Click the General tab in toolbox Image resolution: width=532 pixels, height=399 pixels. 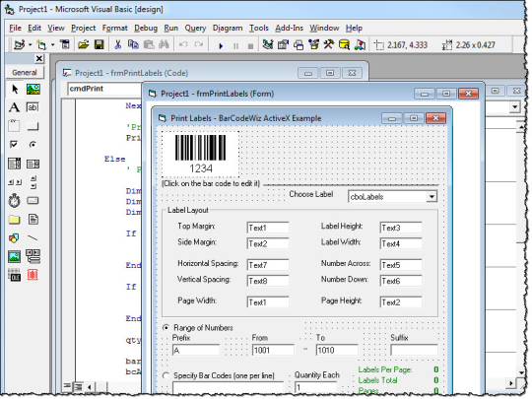point(25,72)
